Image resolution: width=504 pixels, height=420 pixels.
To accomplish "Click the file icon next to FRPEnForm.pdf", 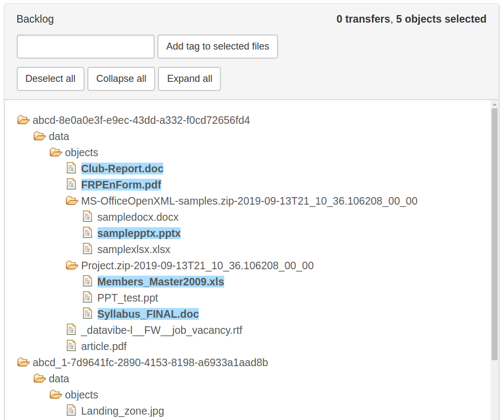I will click(x=71, y=184).
